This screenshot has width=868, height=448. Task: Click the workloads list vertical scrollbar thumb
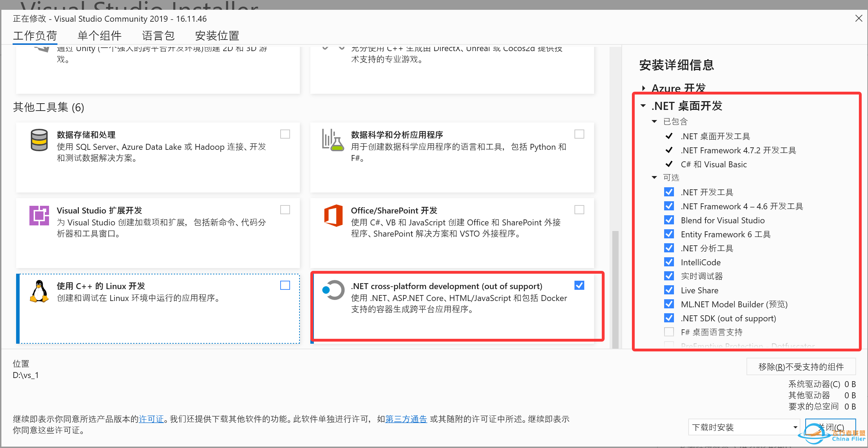click(x=615, y=289)
